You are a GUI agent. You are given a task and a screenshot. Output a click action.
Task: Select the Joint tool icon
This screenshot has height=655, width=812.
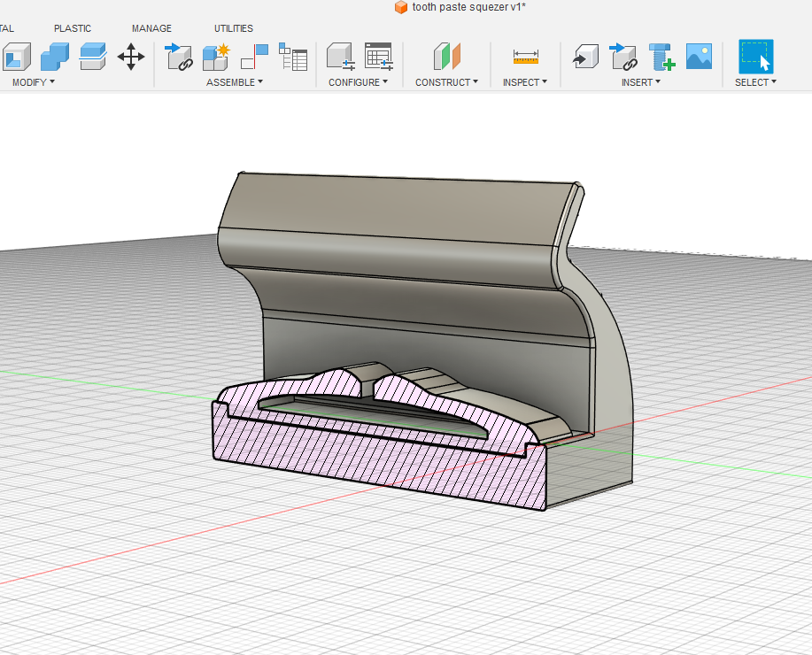216,57
